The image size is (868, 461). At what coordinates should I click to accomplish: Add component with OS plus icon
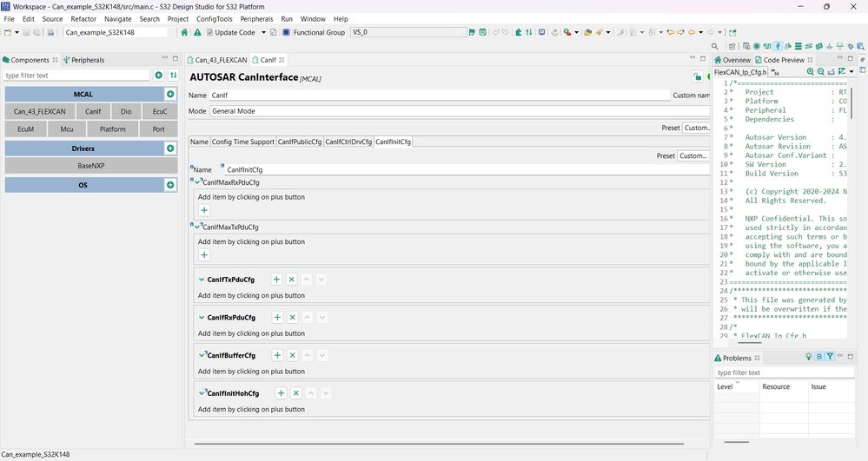(170, 185)
